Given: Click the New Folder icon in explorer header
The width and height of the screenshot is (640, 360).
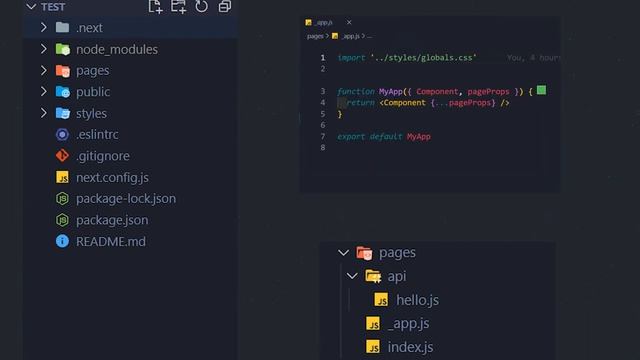Looking at the screenshot, I should (x=178, y=7).
